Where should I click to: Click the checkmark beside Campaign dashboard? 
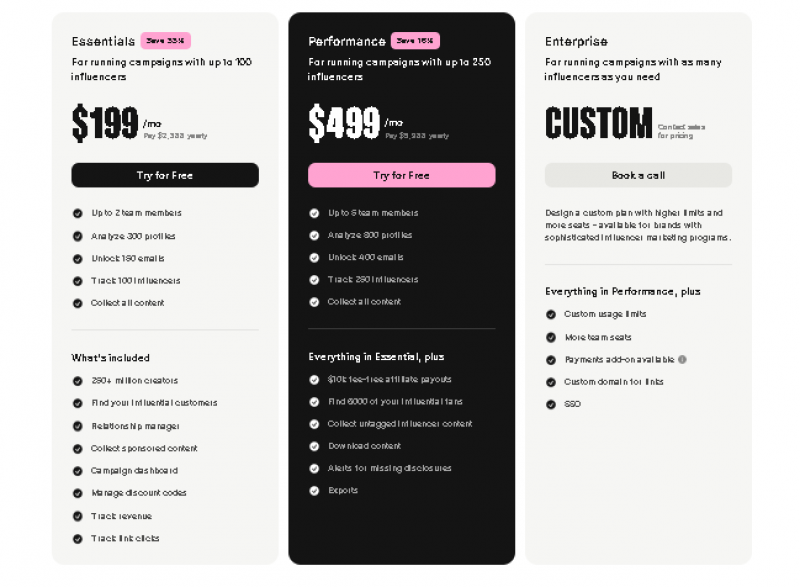pyautogui.click(x=78, y=470)
